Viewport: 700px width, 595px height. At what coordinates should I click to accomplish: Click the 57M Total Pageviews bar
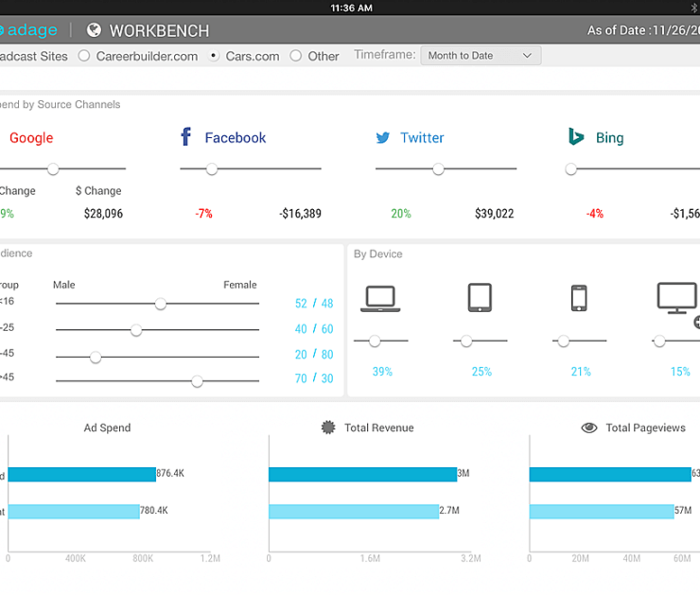click(x=602, y=512)
